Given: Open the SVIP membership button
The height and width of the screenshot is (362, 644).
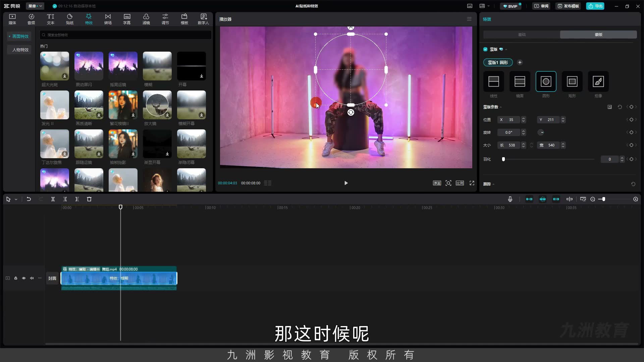Looking at the screenshot, I should pyautogui.click(x=511, y=6).
